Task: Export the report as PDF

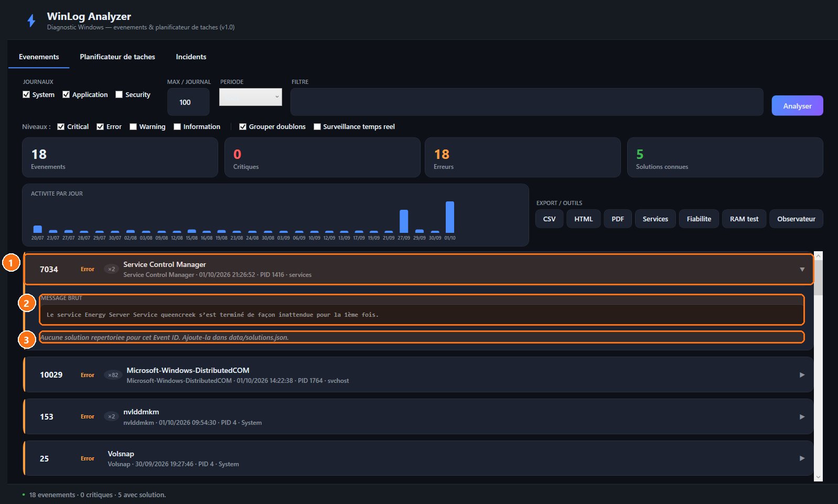Action: (x=618, y=219)
